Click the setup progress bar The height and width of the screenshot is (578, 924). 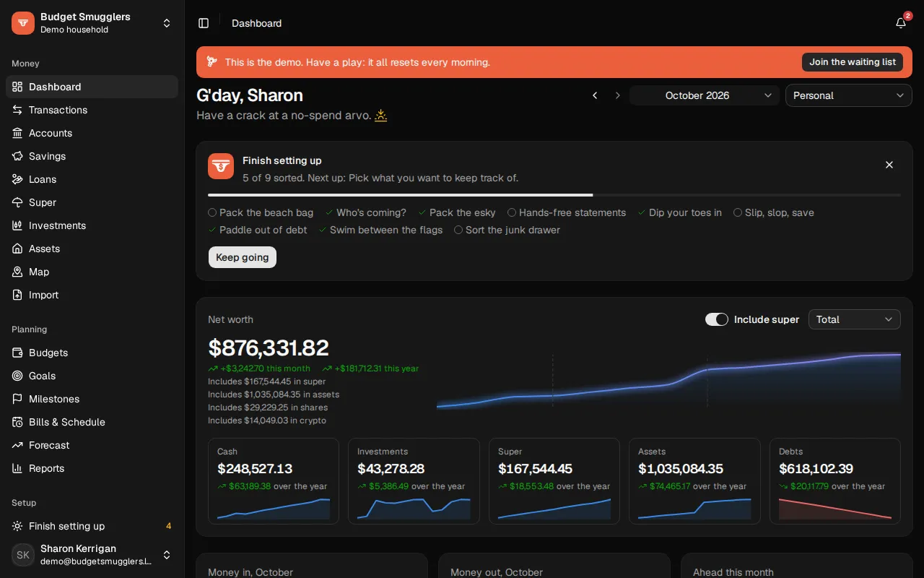[x=554, y=195]
